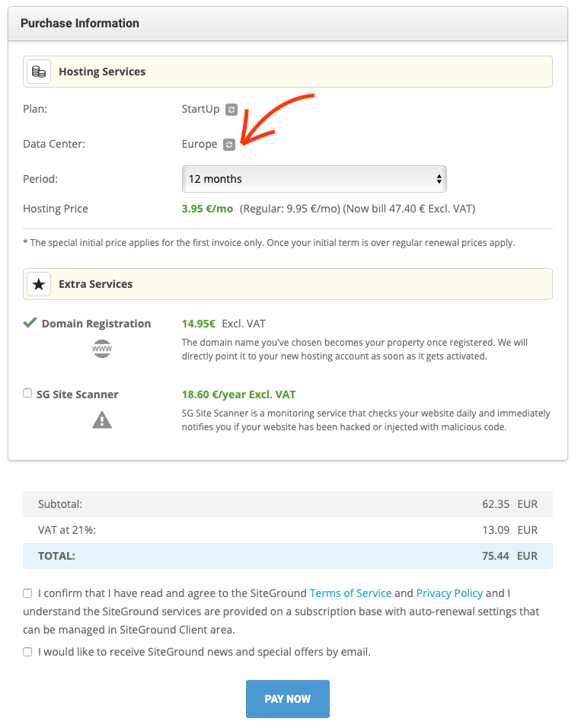Viewport: 578px width, 728px height.
Task: Click the change plan icon beside StartUp
Action: pyautogui.click(x=232, y=110)
